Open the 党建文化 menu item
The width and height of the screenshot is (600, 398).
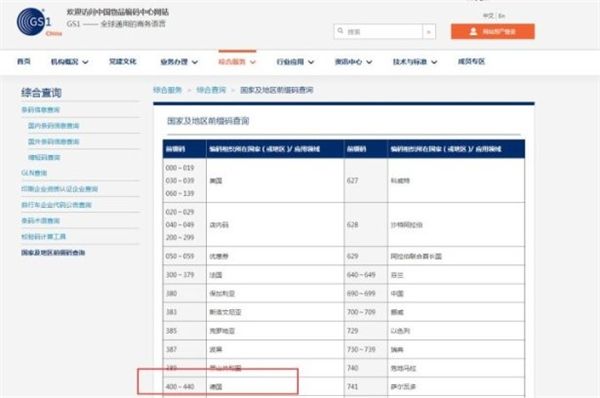(x=122, y=61)
